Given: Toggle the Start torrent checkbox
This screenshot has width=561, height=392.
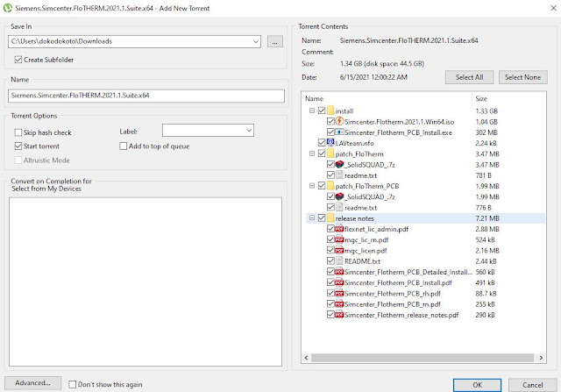Looking at the screenshot, I should click(x=18, y=146).
